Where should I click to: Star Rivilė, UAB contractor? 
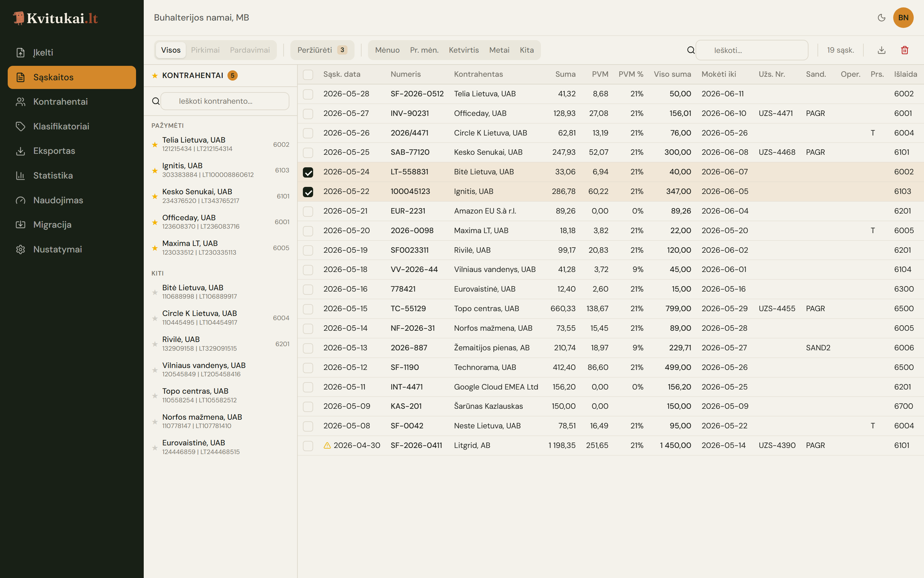tap(155, 344)
